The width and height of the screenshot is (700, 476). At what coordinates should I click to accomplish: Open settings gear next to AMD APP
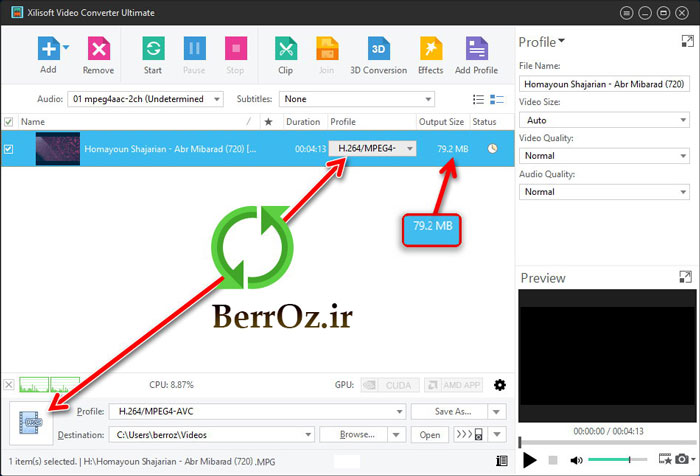[x=500, y=385]
